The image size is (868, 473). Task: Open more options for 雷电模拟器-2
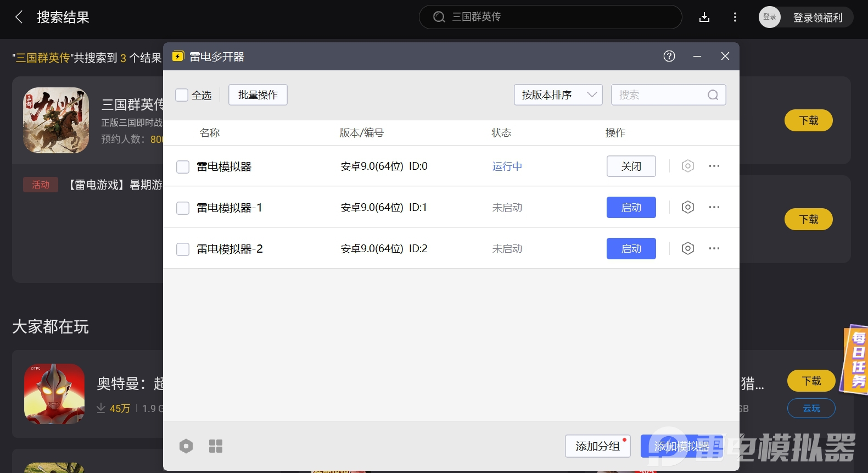click(x=714, y=248)
